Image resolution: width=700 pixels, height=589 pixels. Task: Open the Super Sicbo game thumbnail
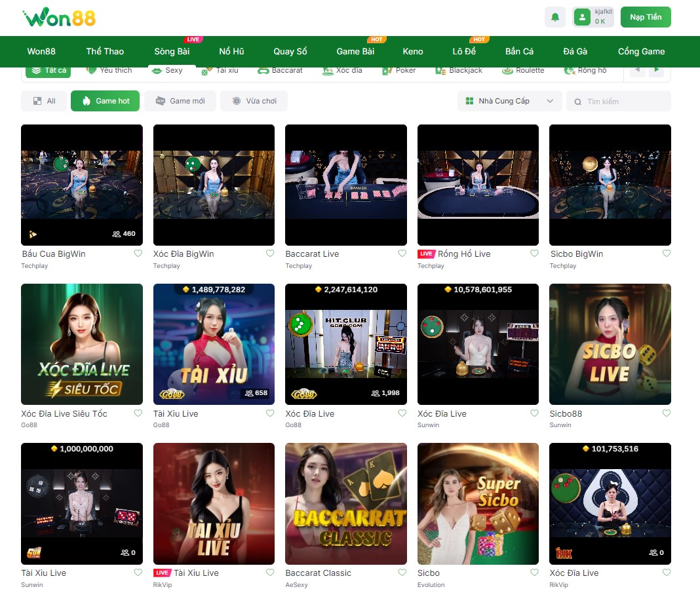pyautogui.click(x=478, y=503)
